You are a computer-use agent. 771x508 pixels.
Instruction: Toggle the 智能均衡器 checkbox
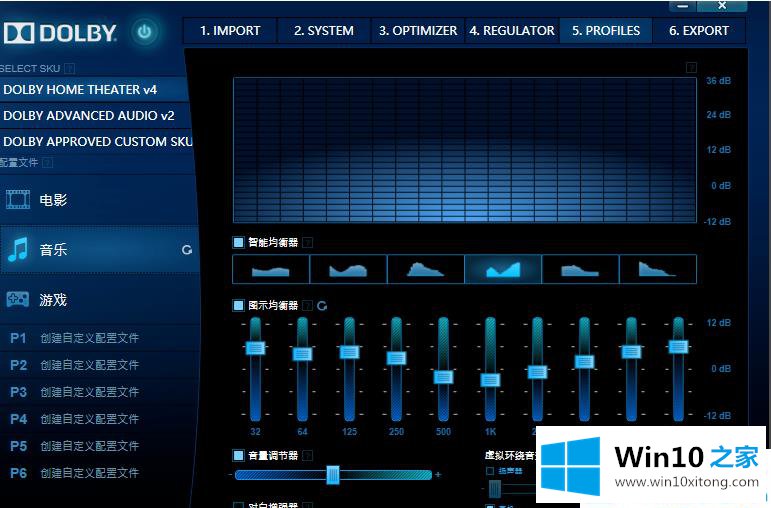tap(238, 242)
